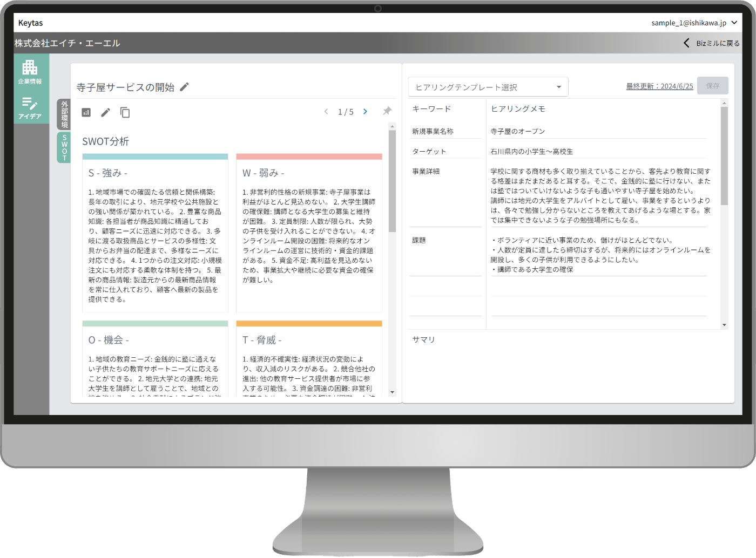Screen dimensions: 756x558
Task: Click the S - 強み - card heading
Action: [108, 173]
